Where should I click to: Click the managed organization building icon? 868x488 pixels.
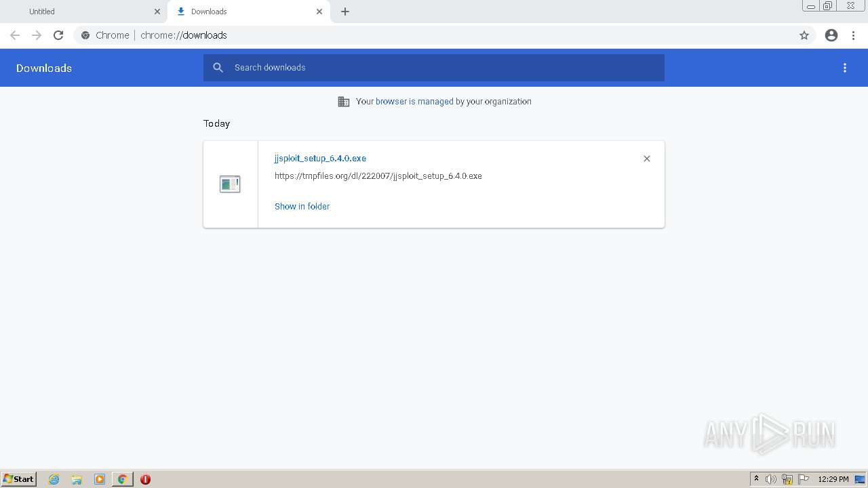344,102
